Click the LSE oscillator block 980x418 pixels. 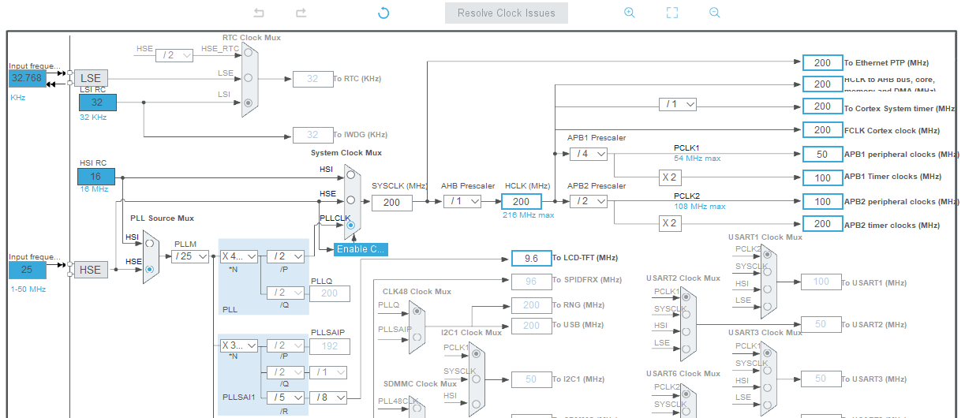coord(91,78)
